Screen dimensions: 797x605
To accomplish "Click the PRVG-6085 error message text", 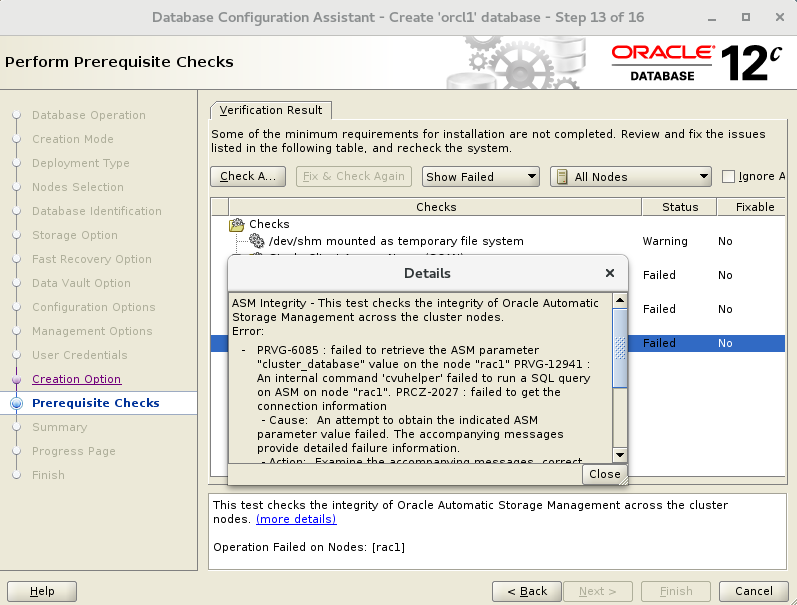I will [x=423, y=378].
